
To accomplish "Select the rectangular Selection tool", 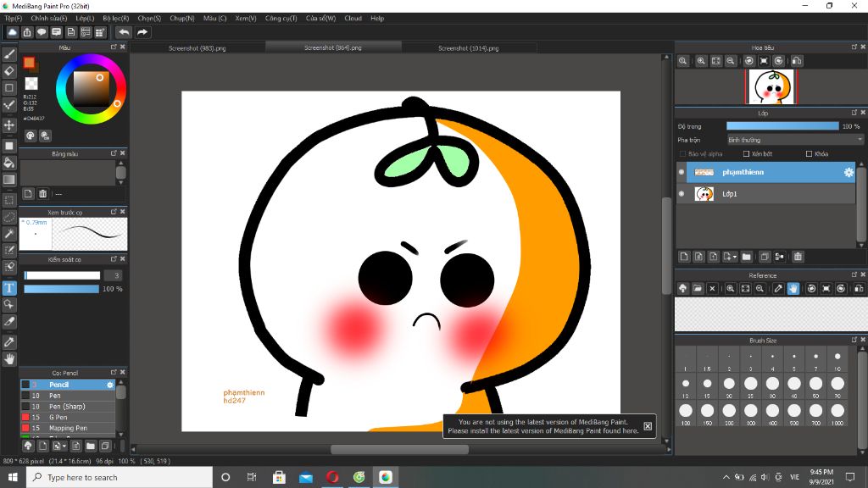I will click(9, 200).
